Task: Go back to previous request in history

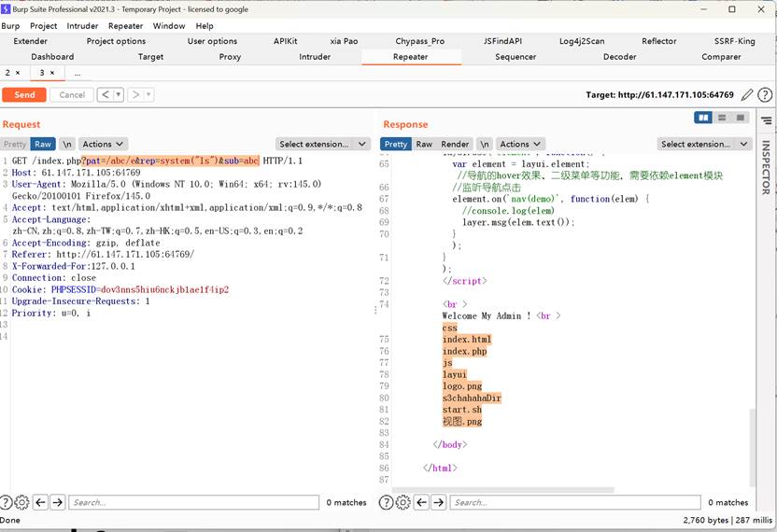Action: [106, 94]
